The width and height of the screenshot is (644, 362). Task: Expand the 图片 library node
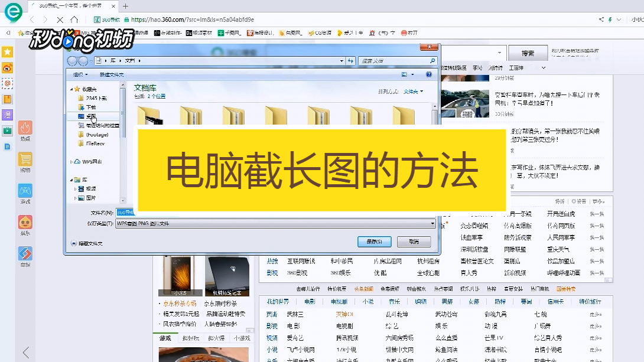pyautogui.click(x=75, y=198)
